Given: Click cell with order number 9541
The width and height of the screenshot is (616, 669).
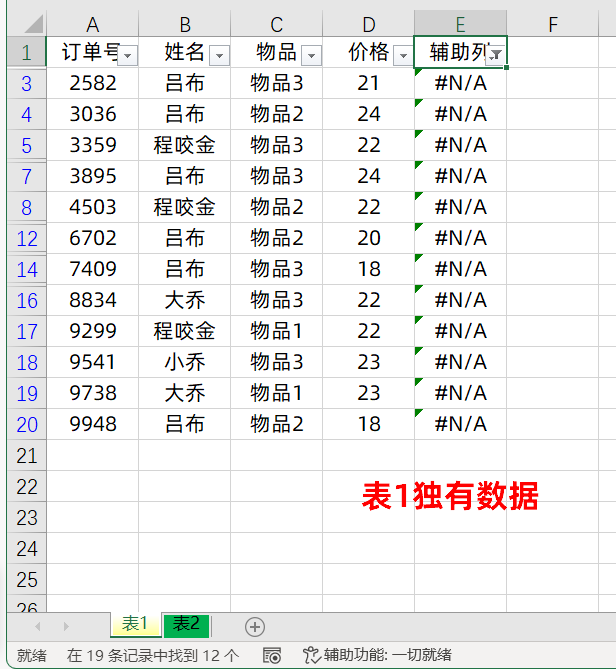Looking at the screenshot, I should coord(93,362).
